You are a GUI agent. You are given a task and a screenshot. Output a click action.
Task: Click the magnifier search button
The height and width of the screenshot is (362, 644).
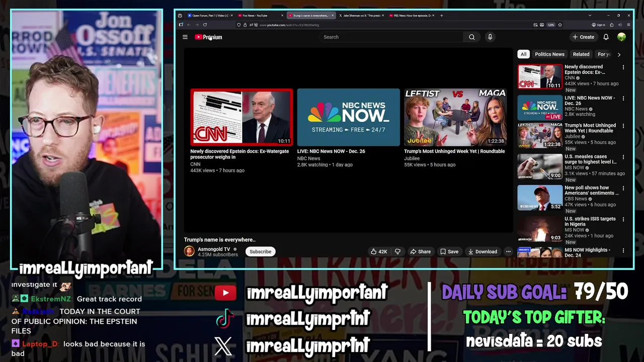point(471,37)
